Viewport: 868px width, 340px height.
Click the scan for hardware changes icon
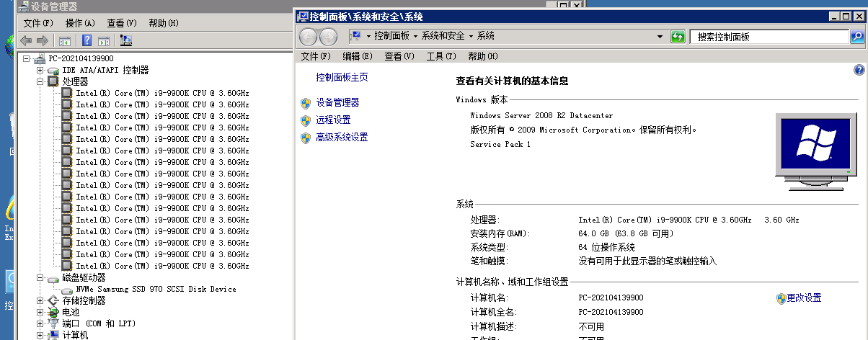[x=127, y=40]
